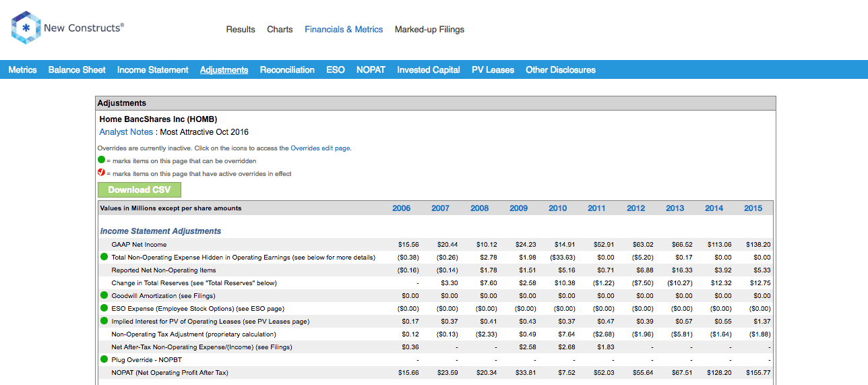
Task: Click the New Constructs hexagon logo
Action: (x=26, y=28)
